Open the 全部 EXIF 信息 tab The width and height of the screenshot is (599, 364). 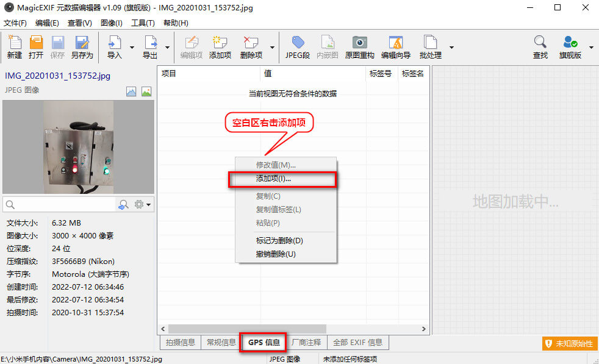pyautogui.click(x=357, y=343)
